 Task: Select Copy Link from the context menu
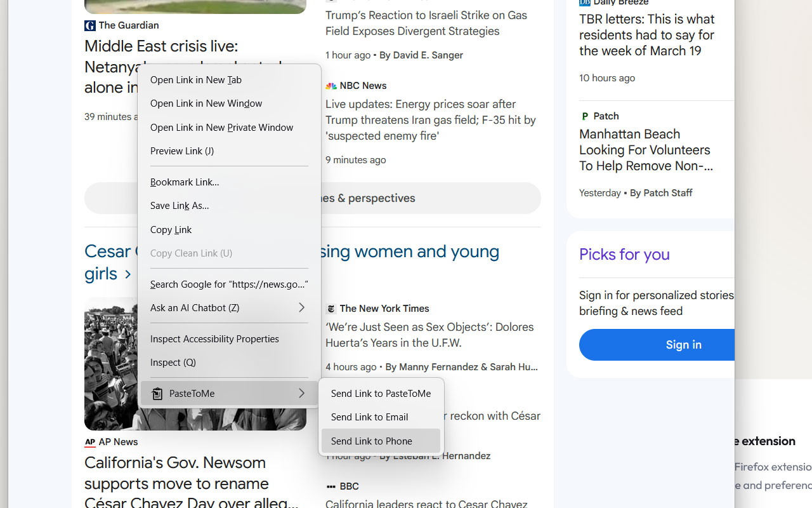[x=171, y=230]
